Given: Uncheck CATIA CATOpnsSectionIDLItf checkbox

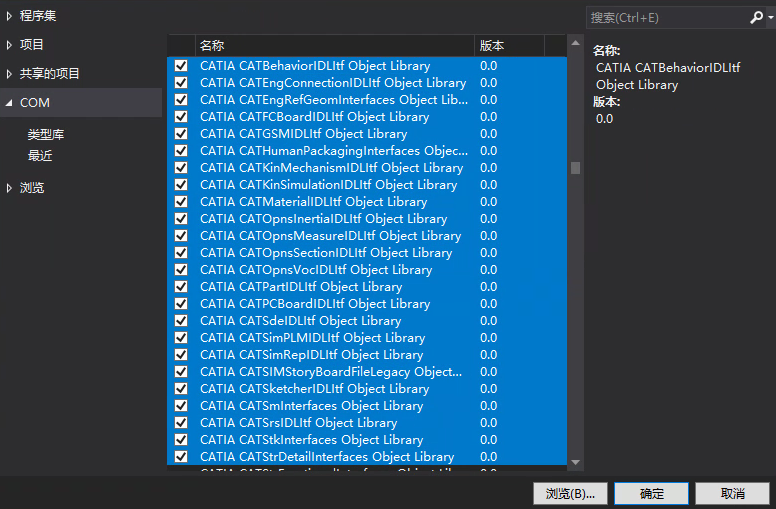Looking at the screenshot, I should point(181,253).
